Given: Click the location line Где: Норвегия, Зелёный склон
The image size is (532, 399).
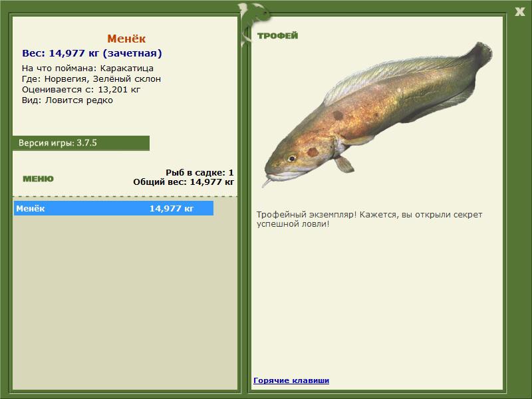Looking at the screenshot, I should (91, 79).
